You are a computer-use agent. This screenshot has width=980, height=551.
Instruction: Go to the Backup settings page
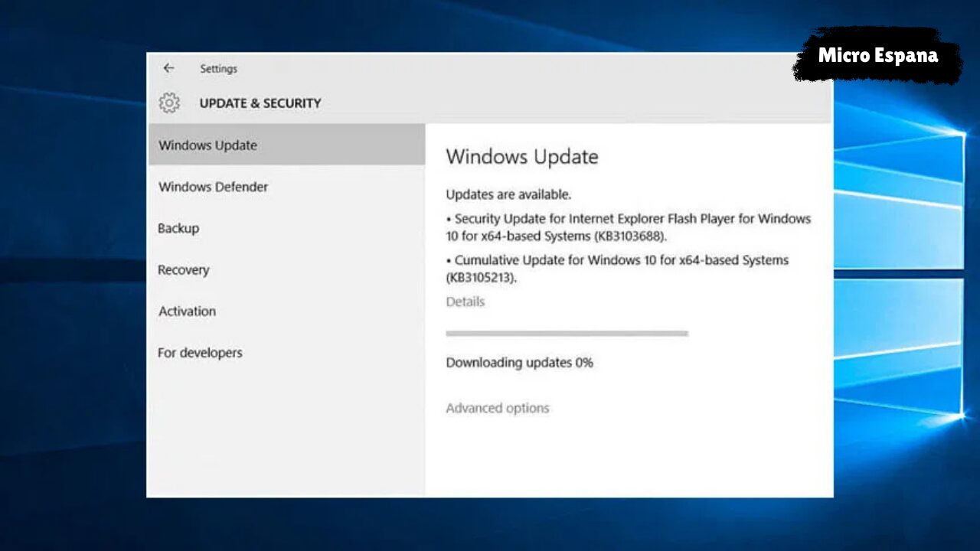click(178, 228)
